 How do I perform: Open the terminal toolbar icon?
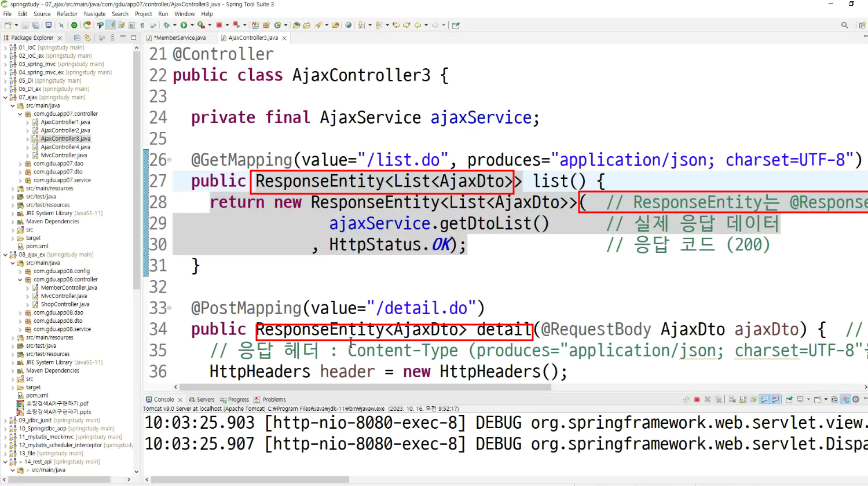coord(49,25)
